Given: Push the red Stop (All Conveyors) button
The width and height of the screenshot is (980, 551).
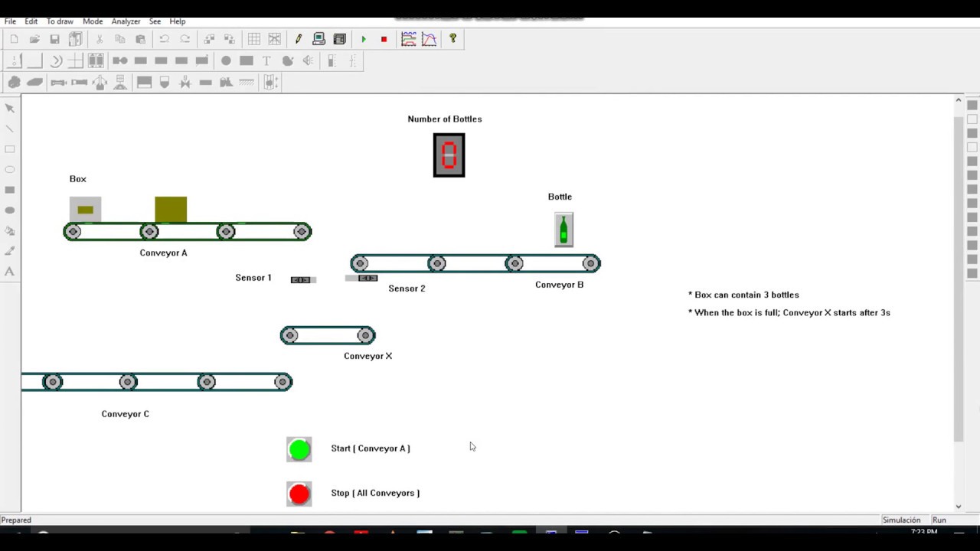Looking at the screenshot, I should pos(299,494).
